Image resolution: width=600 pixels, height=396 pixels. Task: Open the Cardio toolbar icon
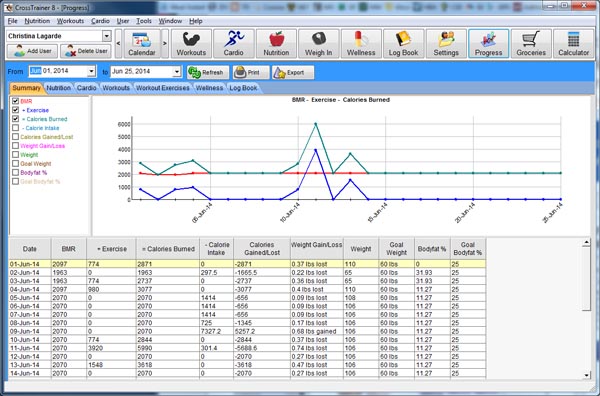coord(234,44)
